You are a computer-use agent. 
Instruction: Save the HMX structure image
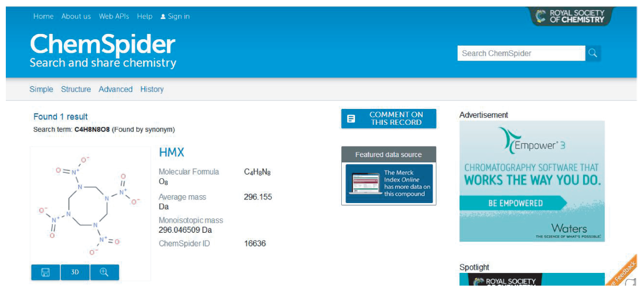point(45,272)
